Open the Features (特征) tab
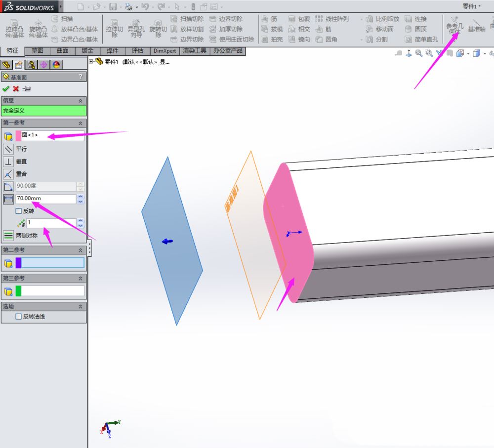Image resolution: width=494 pixels, height=448 pixels. coord(12,51)
